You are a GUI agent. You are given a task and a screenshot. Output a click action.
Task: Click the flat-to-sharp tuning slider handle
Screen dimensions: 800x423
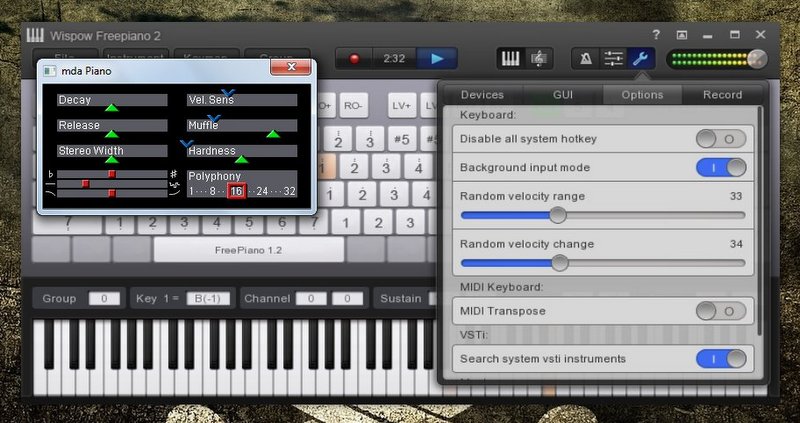click(x=112, y=174)
